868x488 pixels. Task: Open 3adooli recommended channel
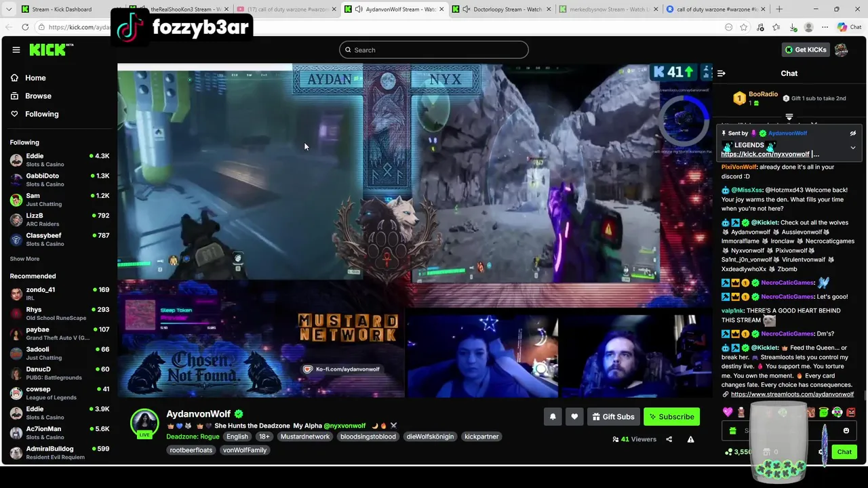tap(60, 353)
